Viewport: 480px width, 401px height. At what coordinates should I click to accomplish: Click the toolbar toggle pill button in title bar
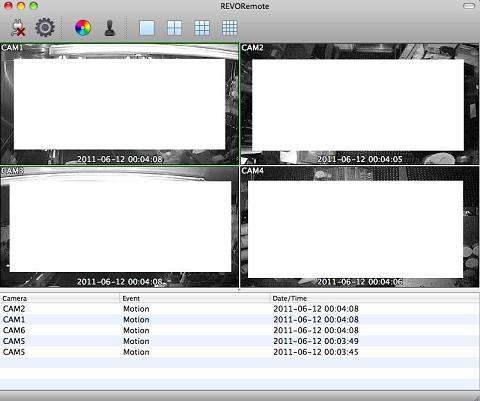coord(469,6)
